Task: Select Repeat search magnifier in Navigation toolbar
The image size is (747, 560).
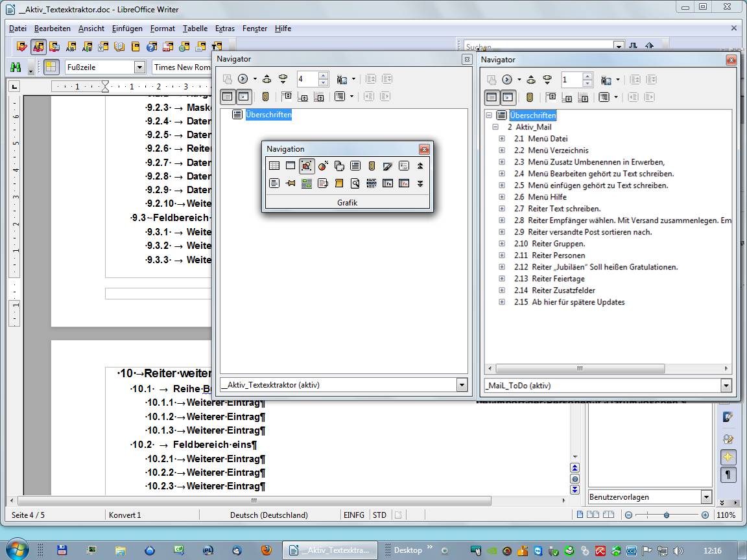Action: (x=355, y=183)
